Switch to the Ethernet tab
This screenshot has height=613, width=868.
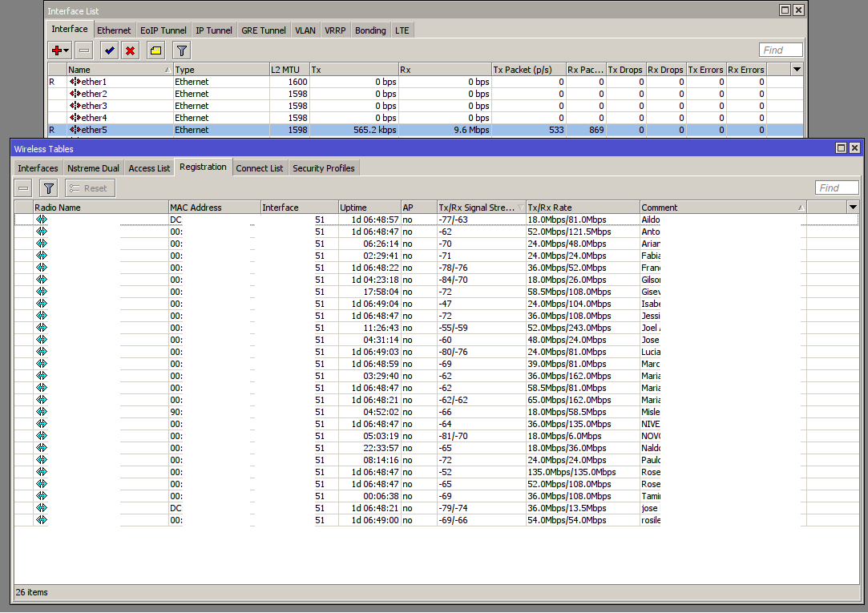114,30
